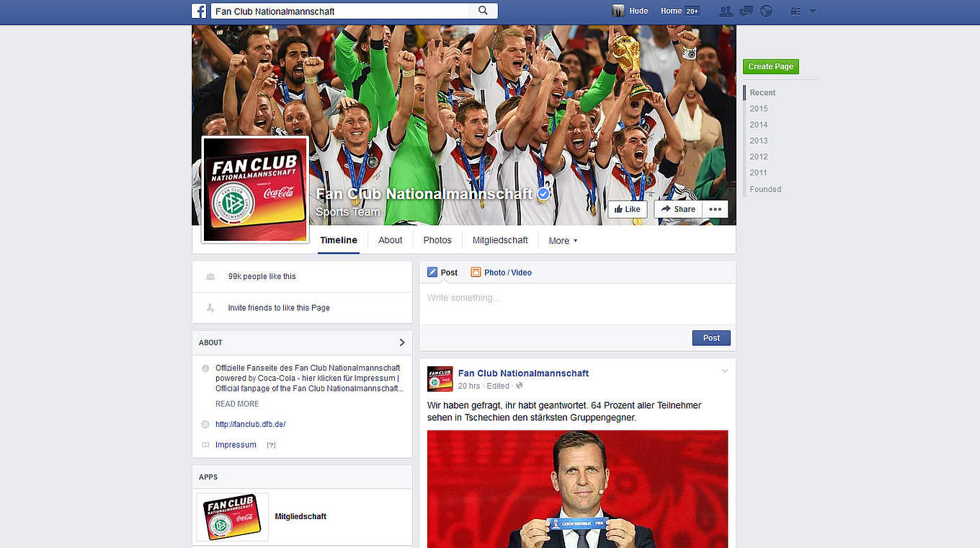This screenshot has width=980, height=548.
Task: Click the APPS section header
Action: (x=208, y=477)
